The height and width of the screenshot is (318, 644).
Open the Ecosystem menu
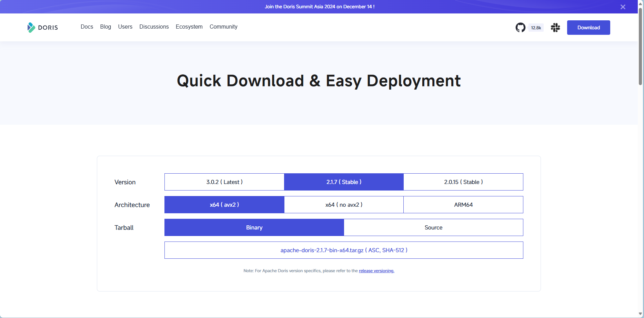point(189,27)
